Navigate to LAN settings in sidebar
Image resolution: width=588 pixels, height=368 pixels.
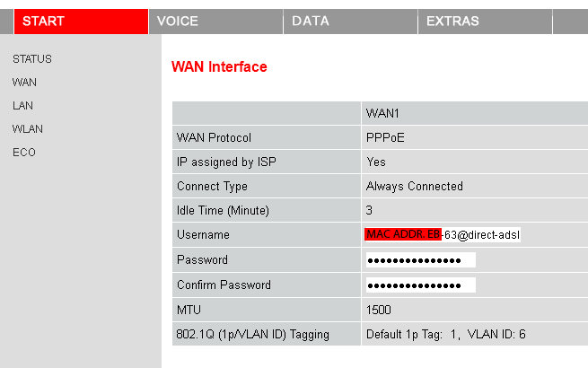pos(23,106)
